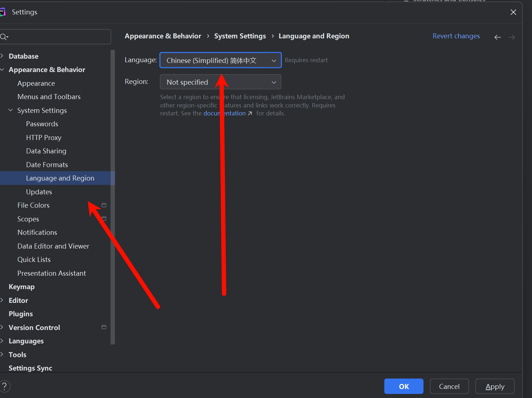532x398 pixels.
Task: Select the Version Control tree label
Action: pyautogui.click(x=34, y=327)
